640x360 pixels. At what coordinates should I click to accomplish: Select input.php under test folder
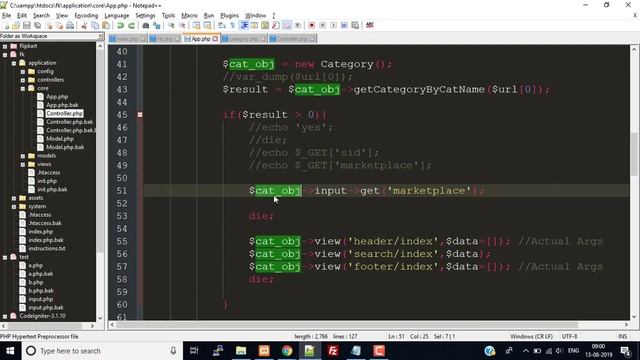(40, 299)
